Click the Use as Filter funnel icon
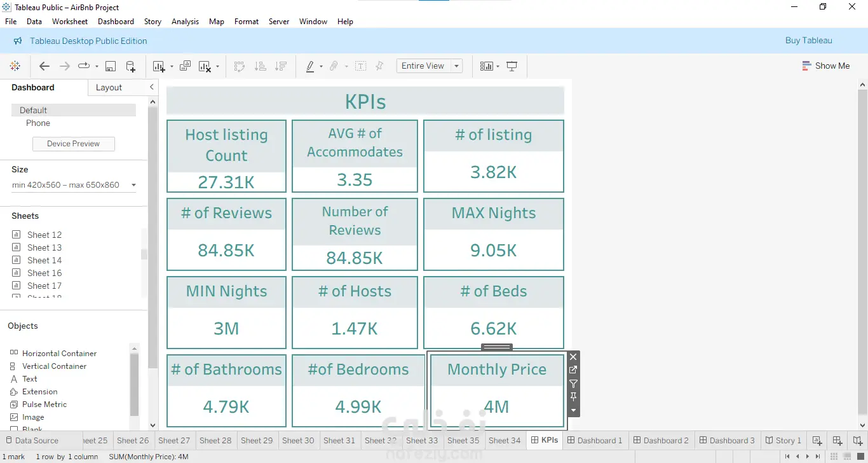 (573, 384)
